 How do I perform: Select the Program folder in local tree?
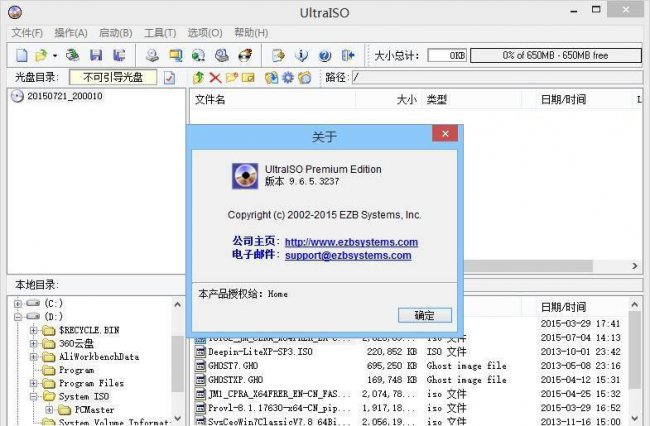click(76, 370)
